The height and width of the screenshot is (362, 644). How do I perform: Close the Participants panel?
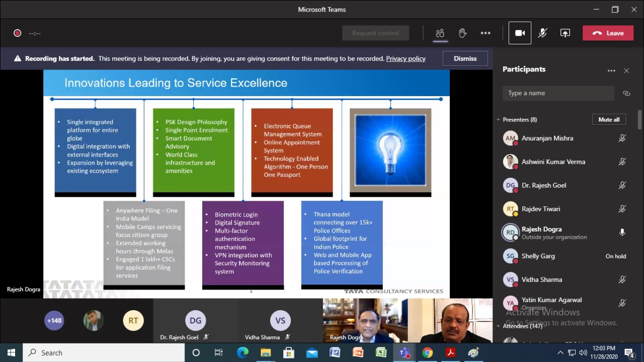coord(626,71)
